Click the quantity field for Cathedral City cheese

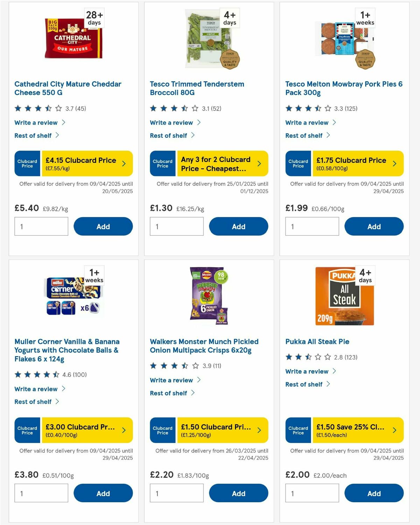pos(41,226)
